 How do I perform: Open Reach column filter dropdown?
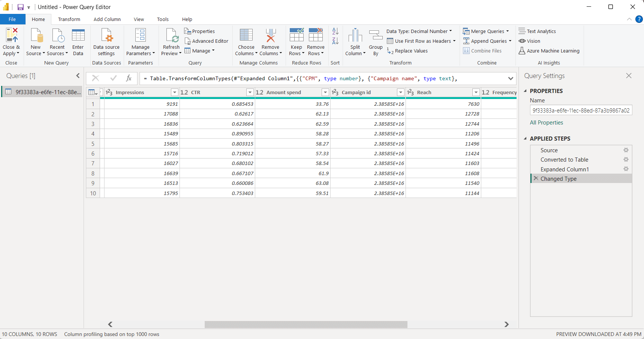[476, 92]
